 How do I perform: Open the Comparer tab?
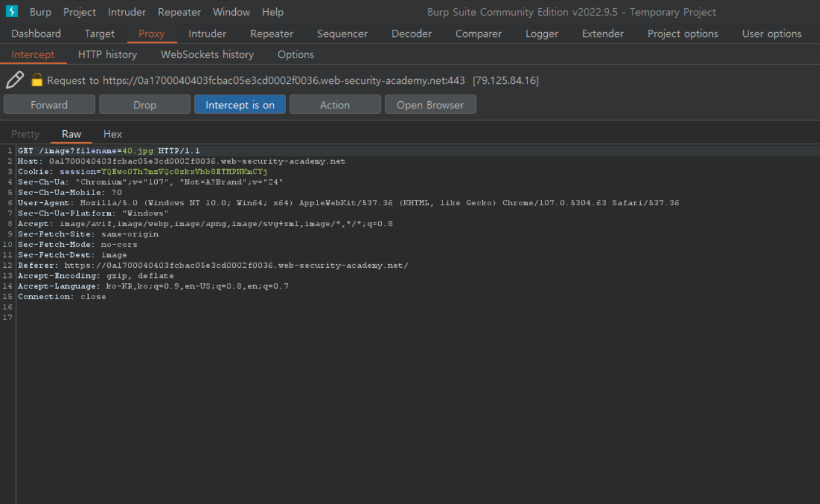click(479, 34)
